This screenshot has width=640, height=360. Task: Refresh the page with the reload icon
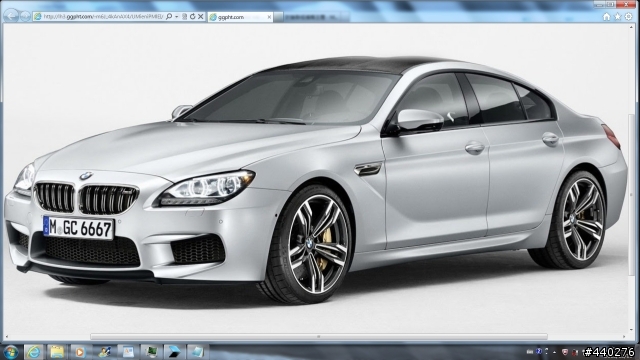pyautogui.click(x=192, y=17)
